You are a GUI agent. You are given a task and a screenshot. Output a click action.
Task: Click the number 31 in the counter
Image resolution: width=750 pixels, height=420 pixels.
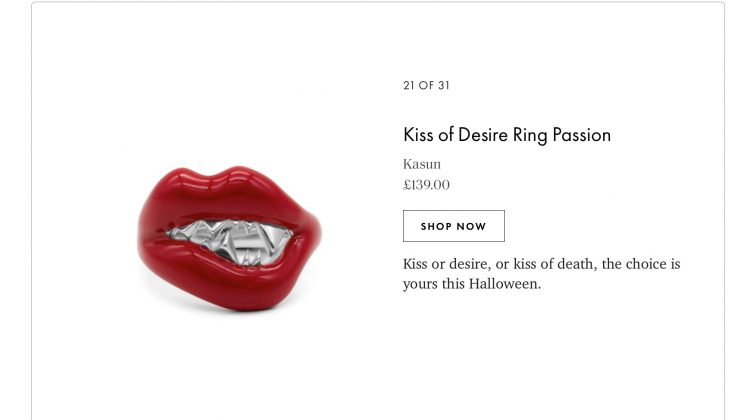(444, 85)
